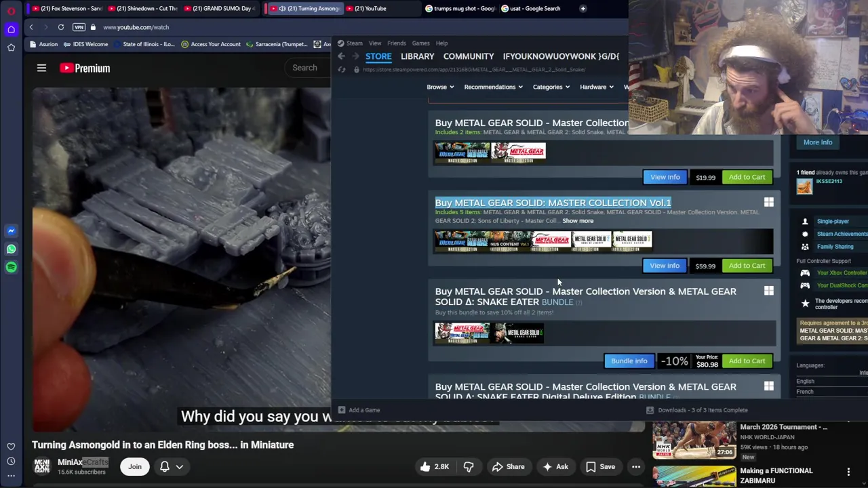Open Family Sharing feature link
The height and width of the screenshot is (488, 868).
pos(835,247)
